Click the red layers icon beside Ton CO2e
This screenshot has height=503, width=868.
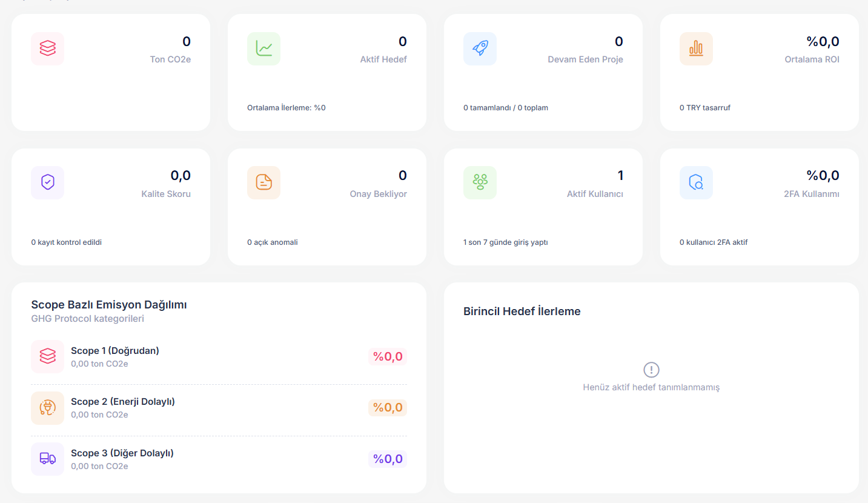click(47, 48)
